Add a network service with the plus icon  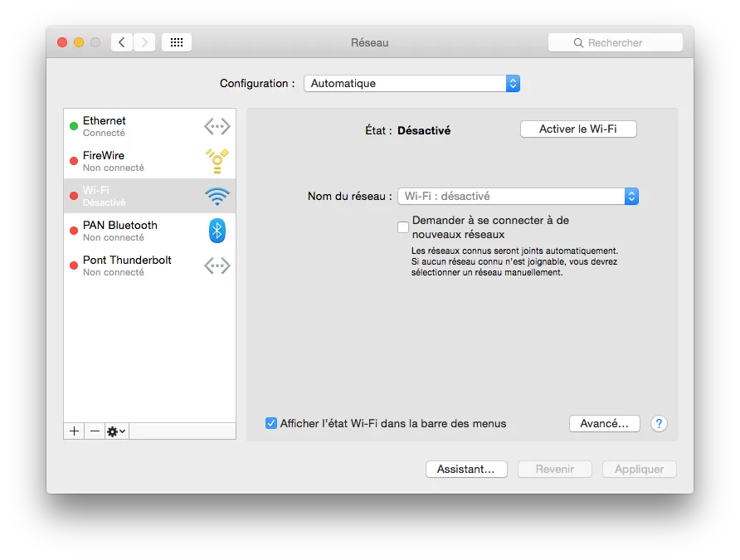[73, 431]
